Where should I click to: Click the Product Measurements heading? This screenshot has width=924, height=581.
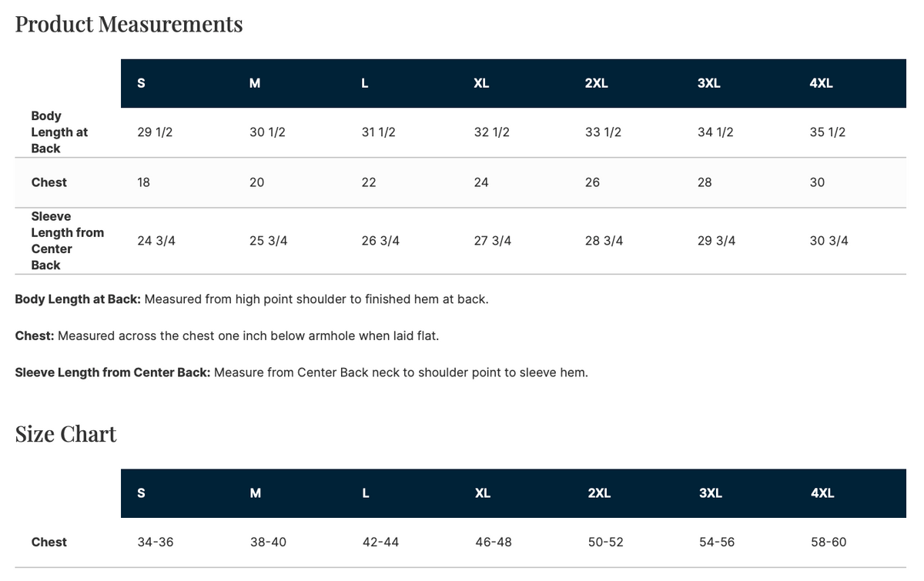pyautogui.click(x=129, y=25)
